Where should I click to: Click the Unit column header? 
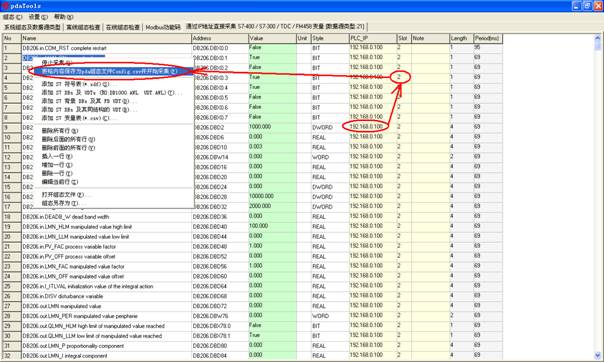pos(304,38)
